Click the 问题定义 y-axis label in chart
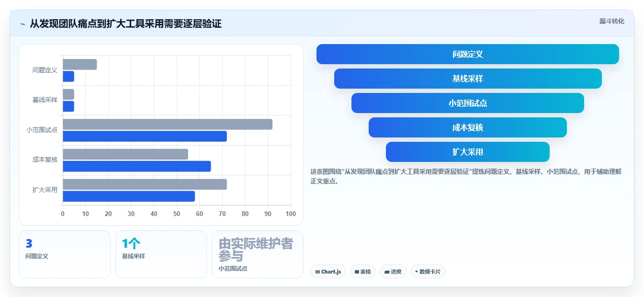 pos(45,70)
